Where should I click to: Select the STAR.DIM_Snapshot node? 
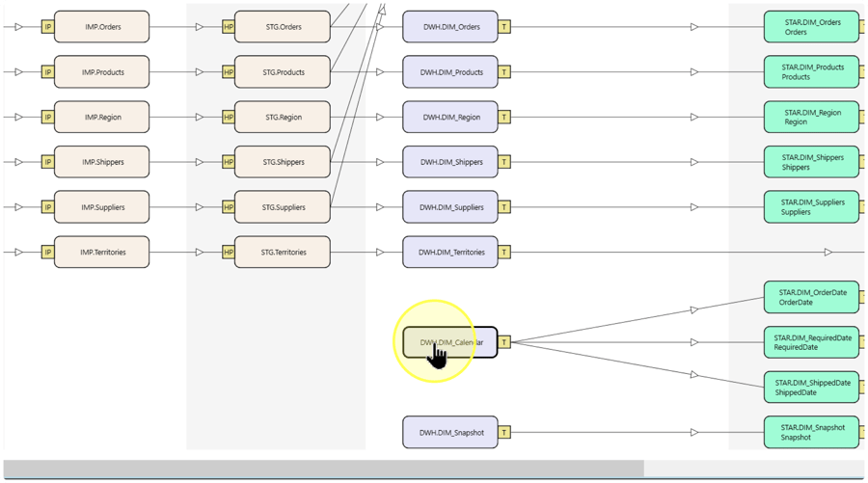click(811, 432)
